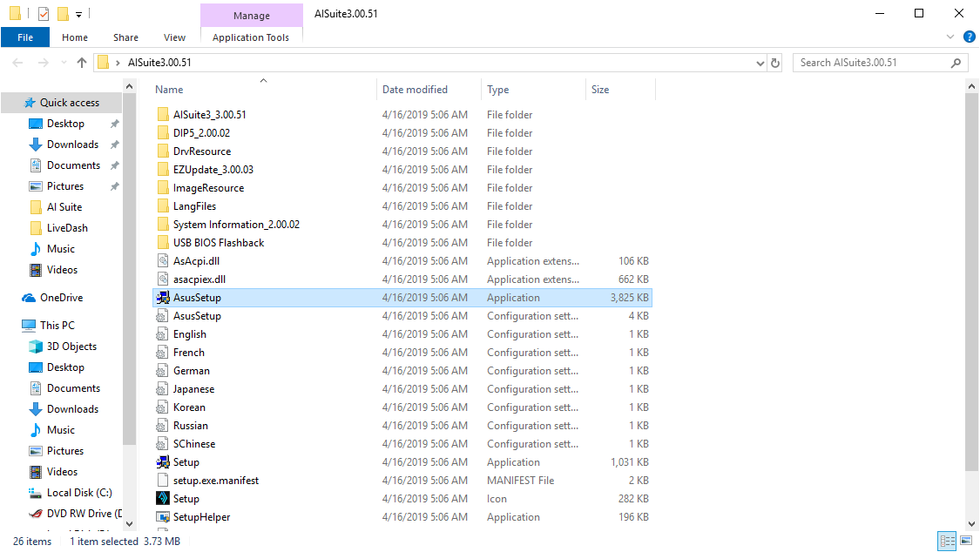Unpin Documents from Quick access
Screen dimensions: 980x552
pyautogui.click(x=114, y=165)
